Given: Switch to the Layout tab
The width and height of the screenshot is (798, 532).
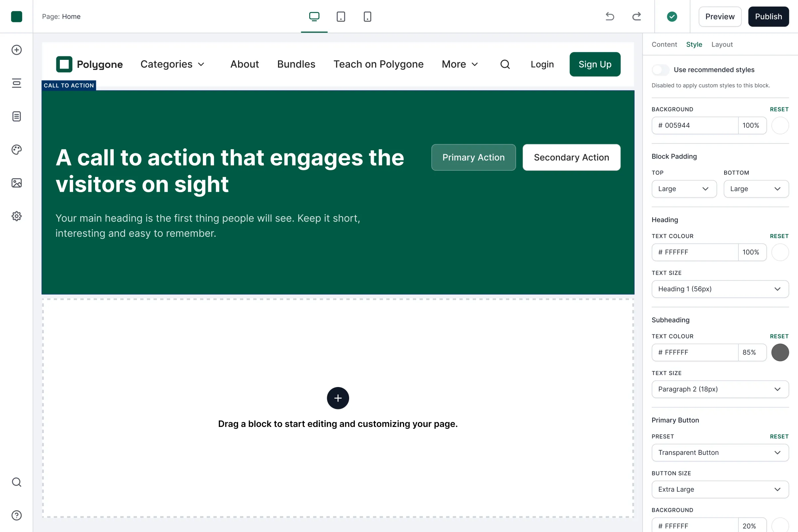Looking at the screenshot, I should pos(722,45).
